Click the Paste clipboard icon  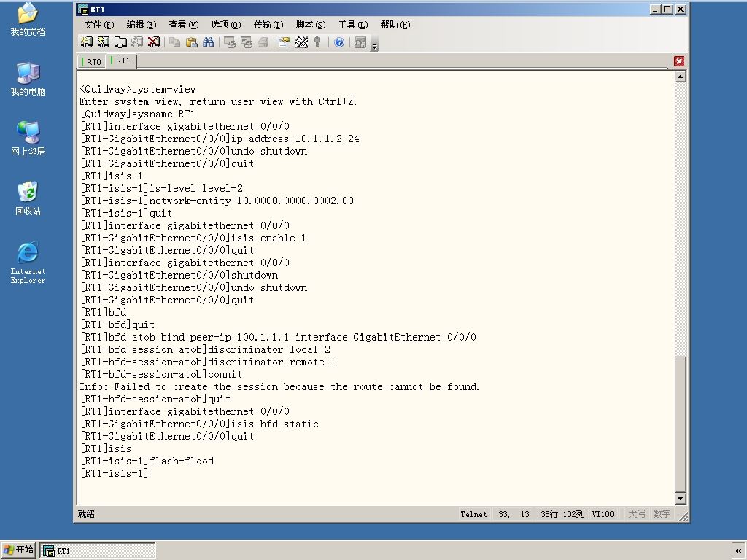point(192,42)
